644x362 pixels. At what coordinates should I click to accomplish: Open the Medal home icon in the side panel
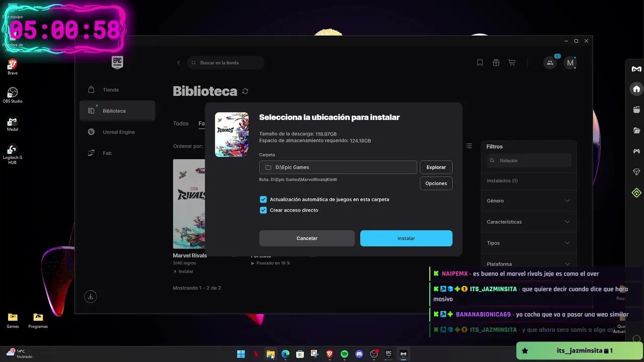(x=636, y=89)
